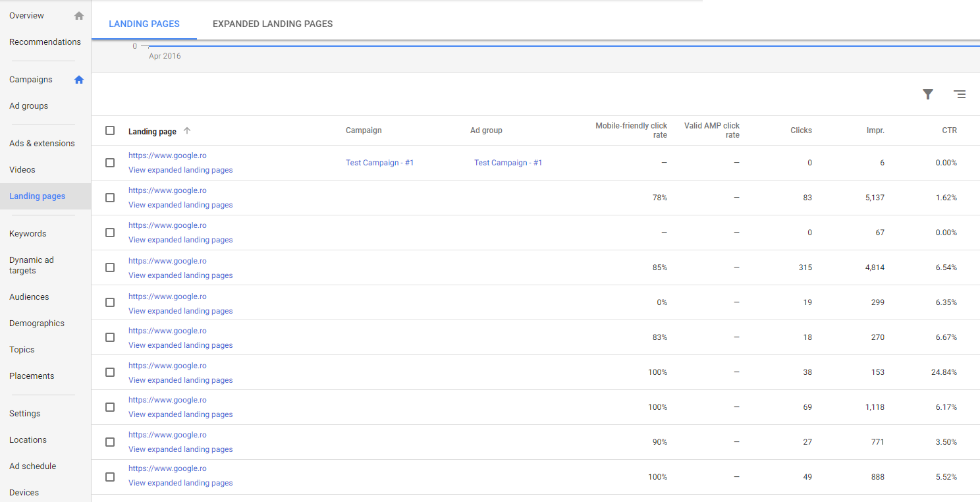Open Test Campaign - #1 link in Campaign column

(x=380, y=163)
